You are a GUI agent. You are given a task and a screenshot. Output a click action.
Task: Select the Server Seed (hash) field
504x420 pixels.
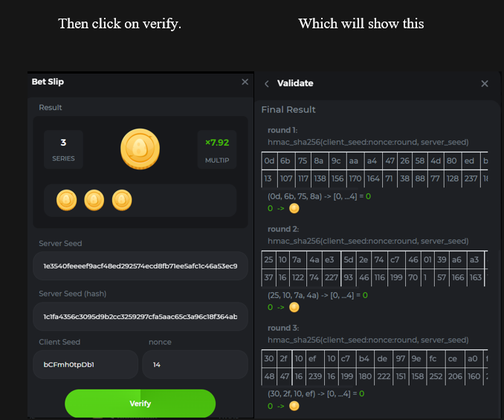[x=140, y=317]
